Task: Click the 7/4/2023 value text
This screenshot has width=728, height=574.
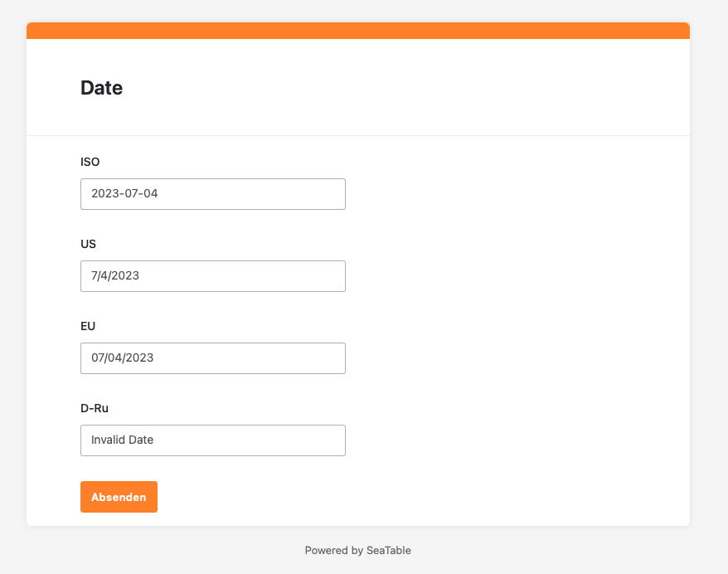Action: [115, 275]
